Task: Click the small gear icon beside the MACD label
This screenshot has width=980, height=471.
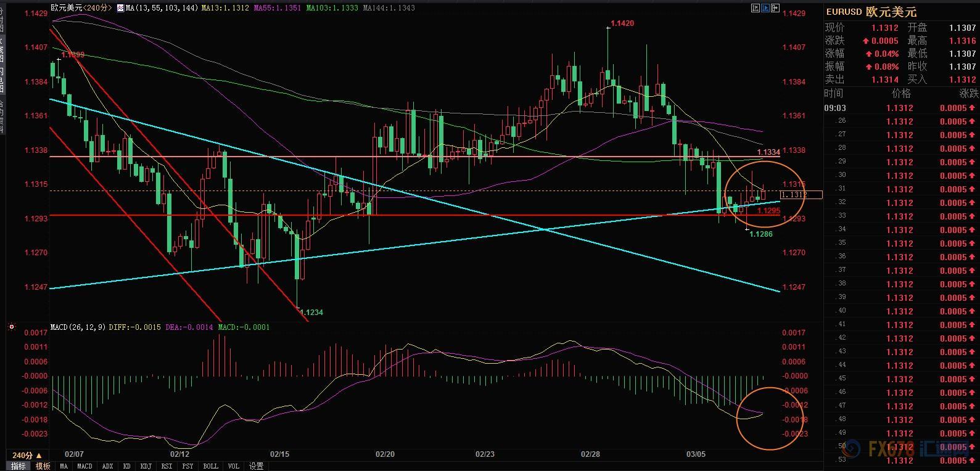Action: point(12,327)
